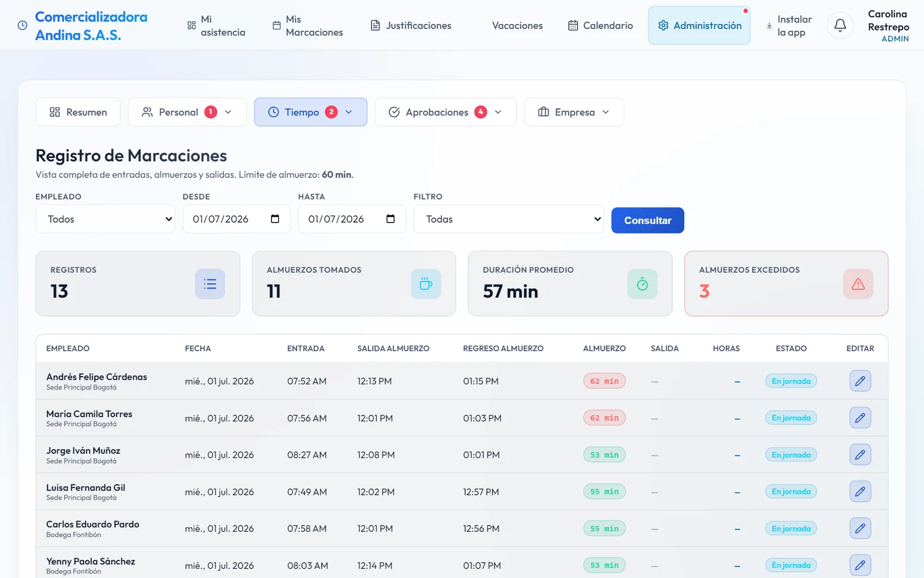The image size is (924, 578).
Task: Edit record for Yenny Paola Sánchez
Action: click(860, 565)
